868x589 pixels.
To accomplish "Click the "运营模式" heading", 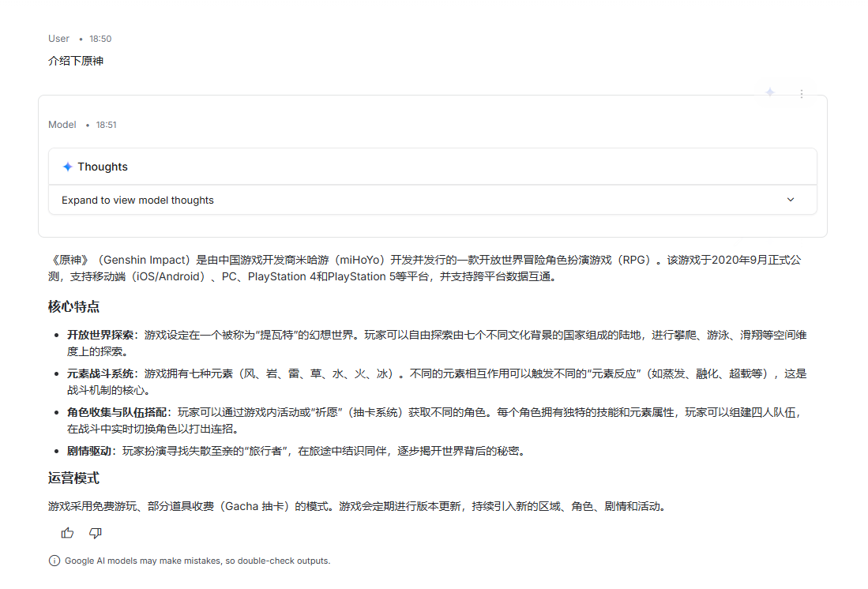I will [73, 478].
